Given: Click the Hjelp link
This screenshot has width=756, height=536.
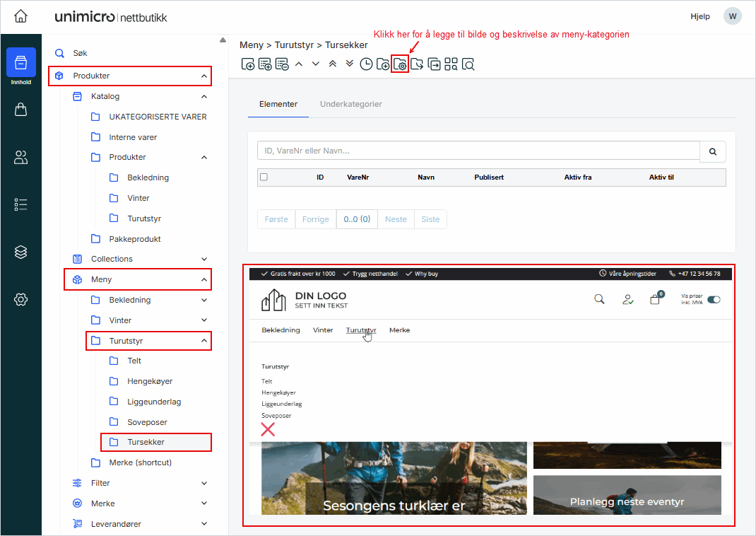Looking at the screenshot, I should click(699, 17).
